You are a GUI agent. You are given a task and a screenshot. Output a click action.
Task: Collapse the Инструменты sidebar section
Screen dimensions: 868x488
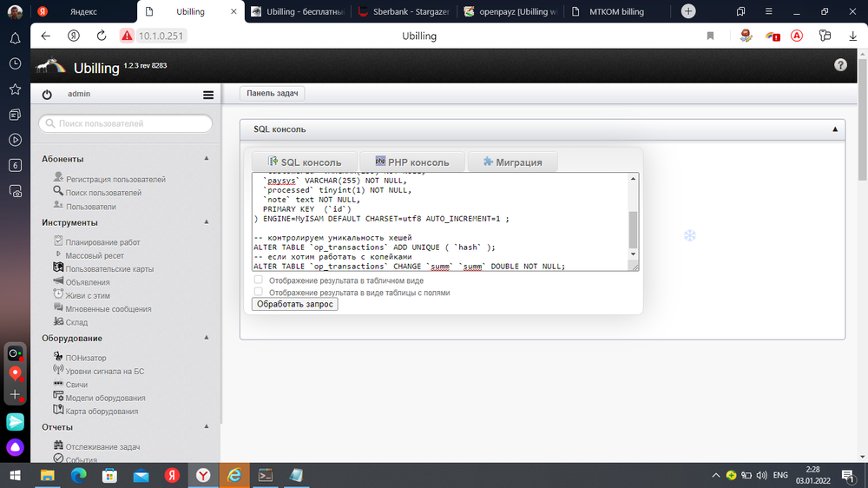pyautogui.click(x=207, y=222)
